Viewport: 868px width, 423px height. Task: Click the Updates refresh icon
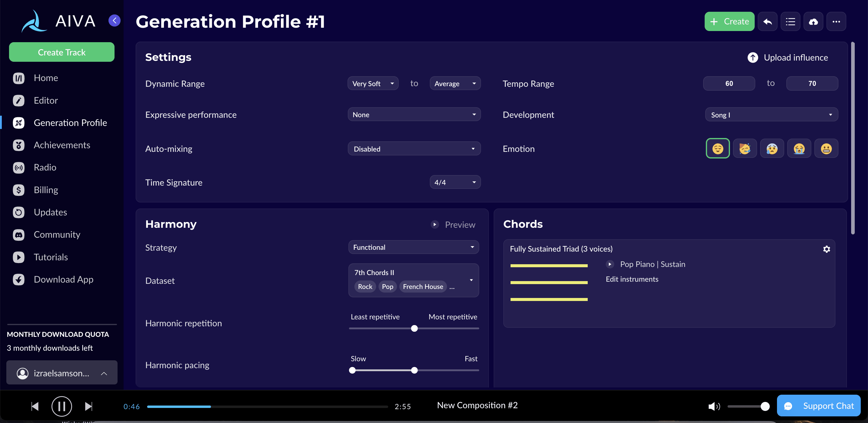click(x=19, y=212)
